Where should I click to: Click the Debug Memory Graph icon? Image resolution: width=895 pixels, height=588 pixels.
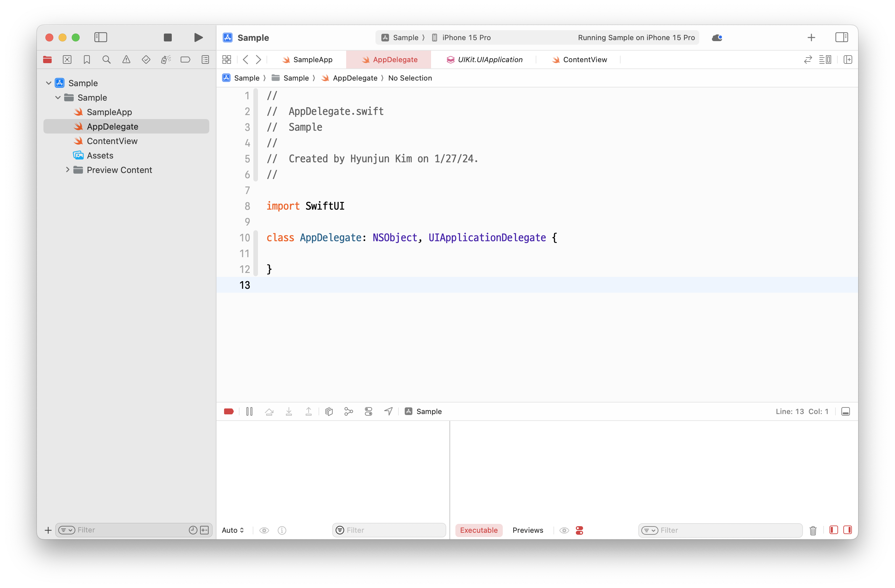coord(348,411)
